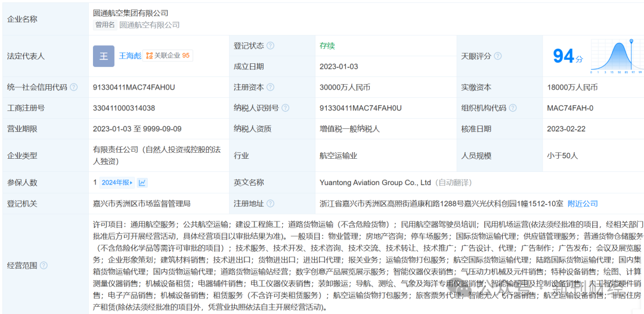644x314 pixels.
Task: Open the 2024年报 annual report dropdown
Action: [x=117, y=183]
